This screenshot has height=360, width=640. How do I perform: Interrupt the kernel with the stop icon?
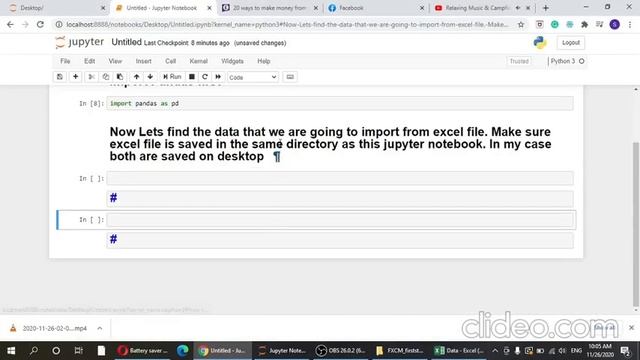pyautogui.click(x=191, y=77)
